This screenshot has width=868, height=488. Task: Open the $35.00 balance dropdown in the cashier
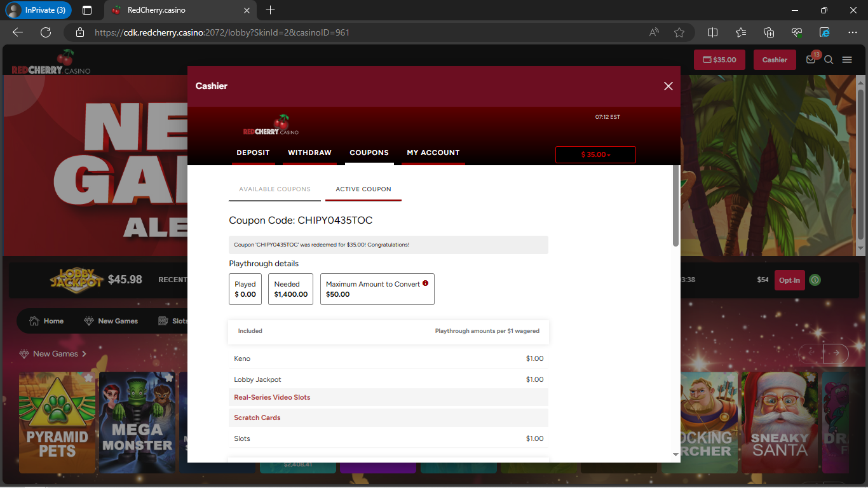tap(595, 154)
